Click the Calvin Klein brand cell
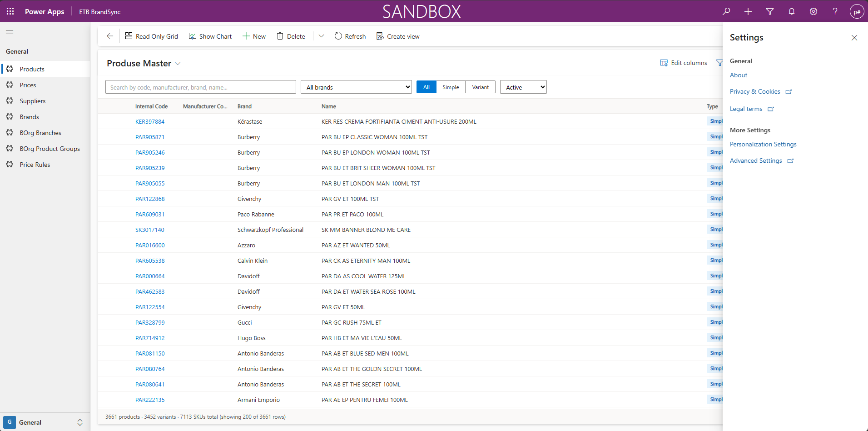This screenshot has width=868, height=431. point(253,261)
